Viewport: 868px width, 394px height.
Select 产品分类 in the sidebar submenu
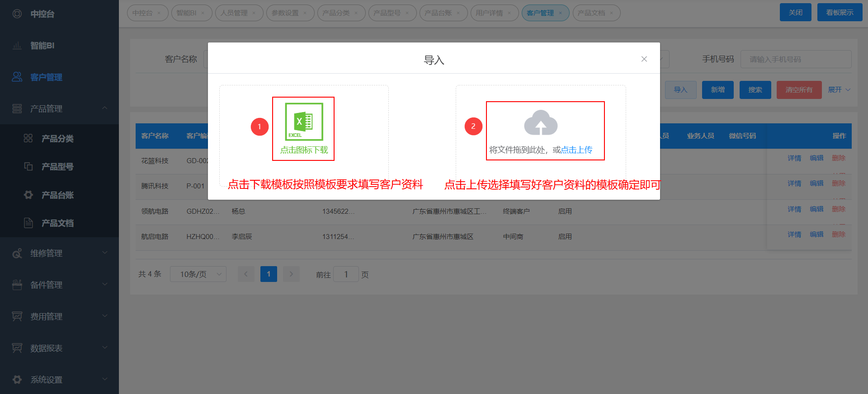point(57,139)
